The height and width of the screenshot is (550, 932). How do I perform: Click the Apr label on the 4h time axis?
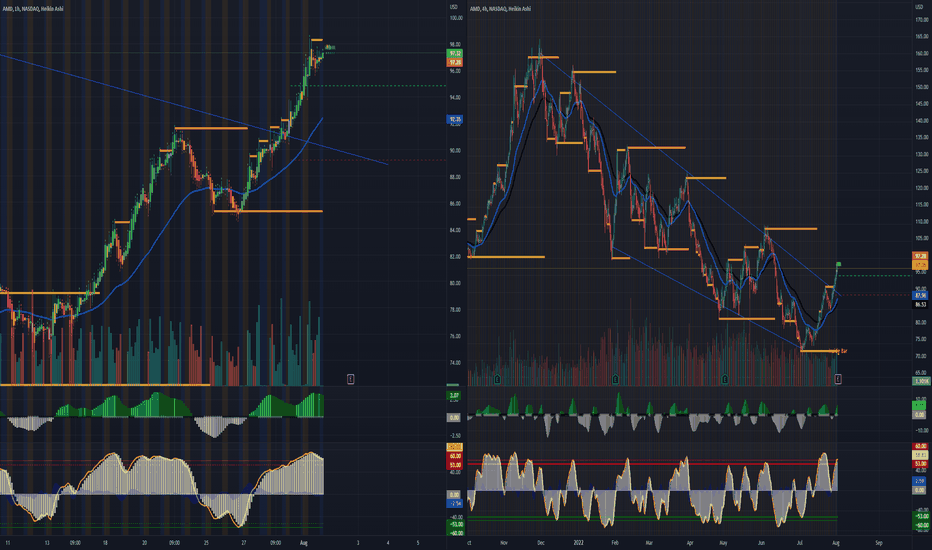690,543
